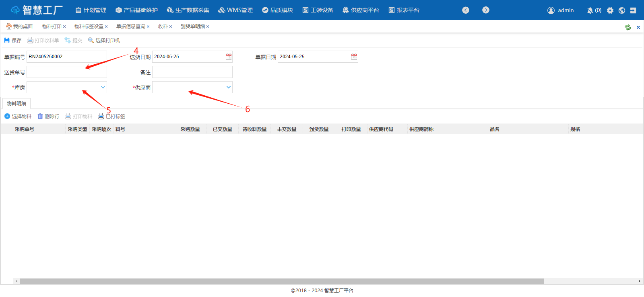Expand the 库房 dropdown

click(x=103, y=87)
